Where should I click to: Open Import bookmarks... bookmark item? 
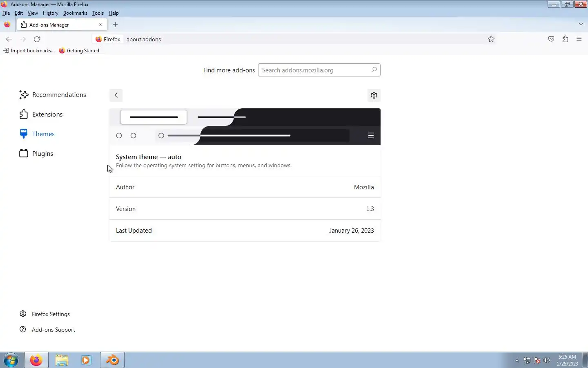tap(29, 51)
